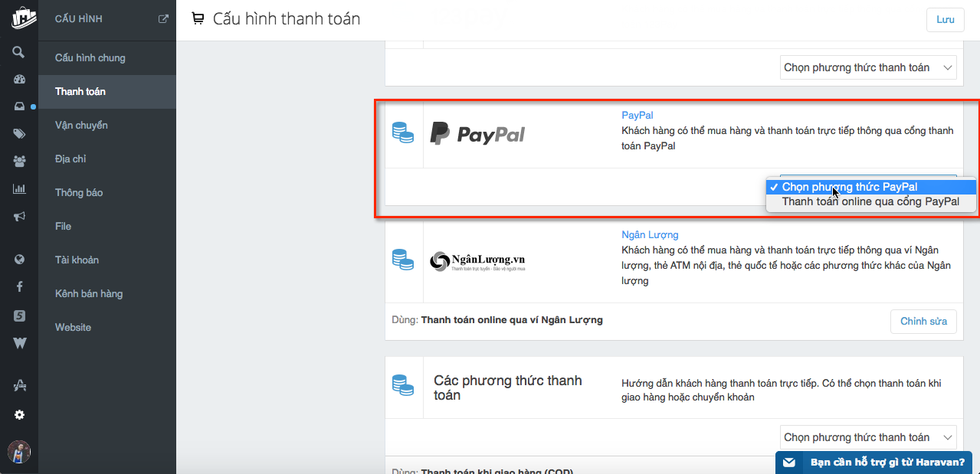The width and height of the screenshot is (980, 474).
Task: Open the PayPal title link
Action: click(637, 115)
